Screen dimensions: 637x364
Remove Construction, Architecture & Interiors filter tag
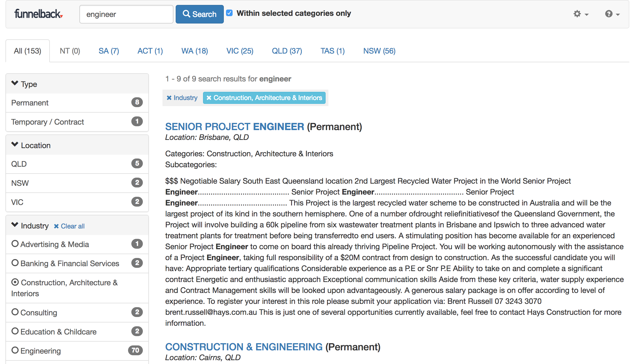point(209,98)
